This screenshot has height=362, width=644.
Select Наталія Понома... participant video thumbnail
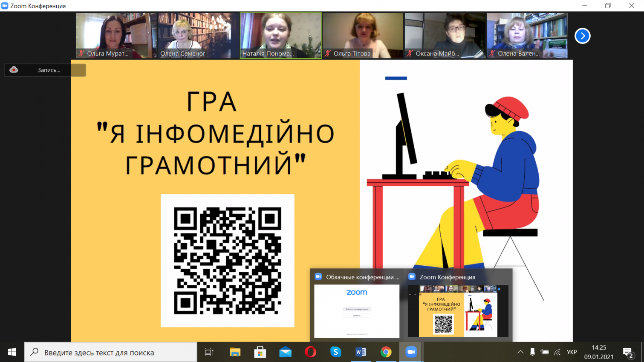click(x=281, y=36)
